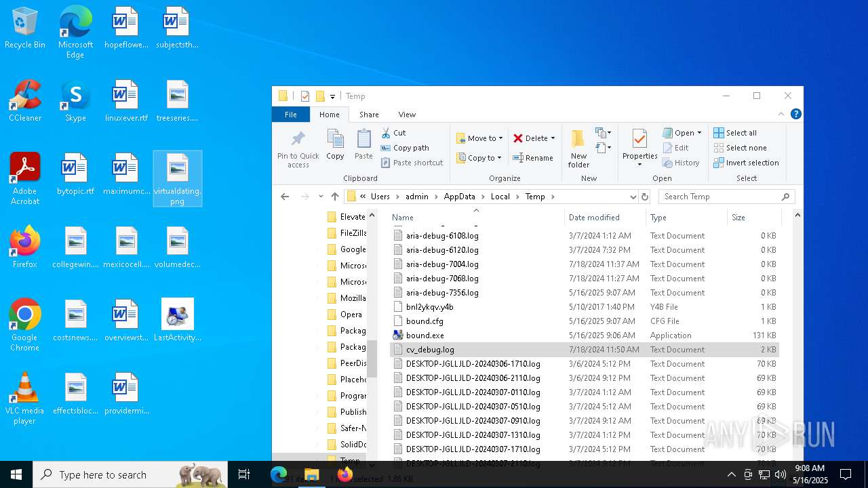Click the file list vertical scrollbar

(797, 336)
